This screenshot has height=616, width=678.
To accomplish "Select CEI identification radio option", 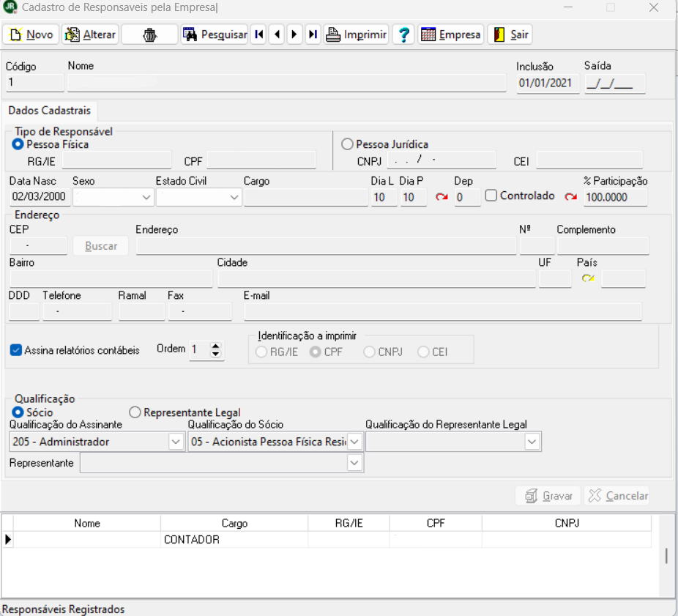I will pos(423,352).
